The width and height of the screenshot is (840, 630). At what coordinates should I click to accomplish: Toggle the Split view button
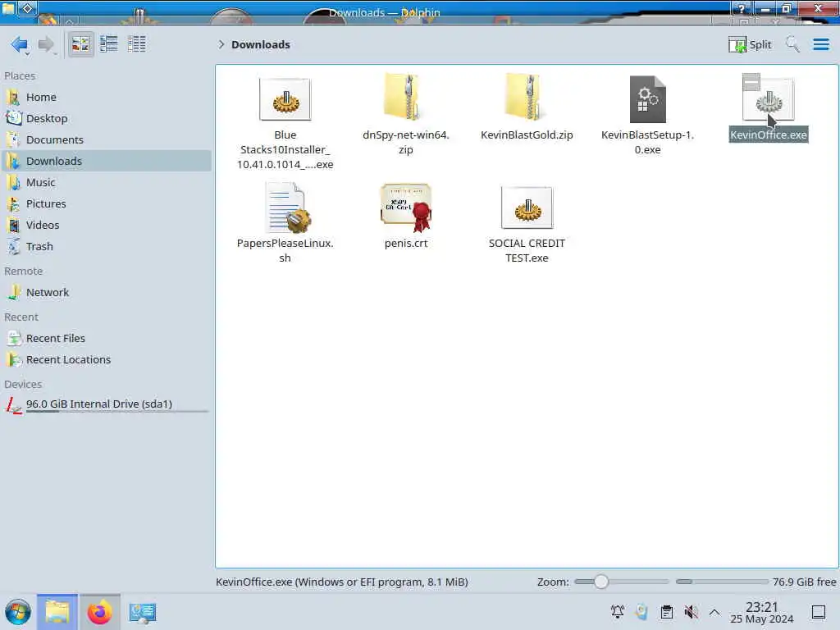pos(750,44)
